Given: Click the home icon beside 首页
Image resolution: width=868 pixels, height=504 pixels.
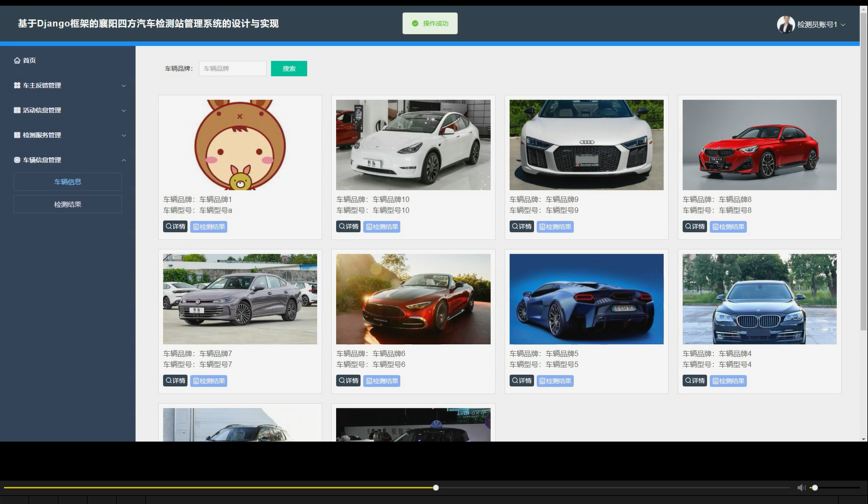Looking at the screenshot, I should [17, 60].
